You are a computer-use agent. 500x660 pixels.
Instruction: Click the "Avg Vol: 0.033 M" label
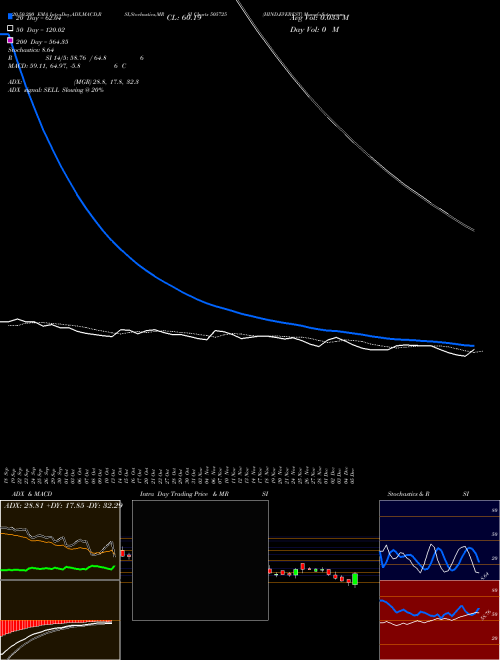[x=319, y=18]
